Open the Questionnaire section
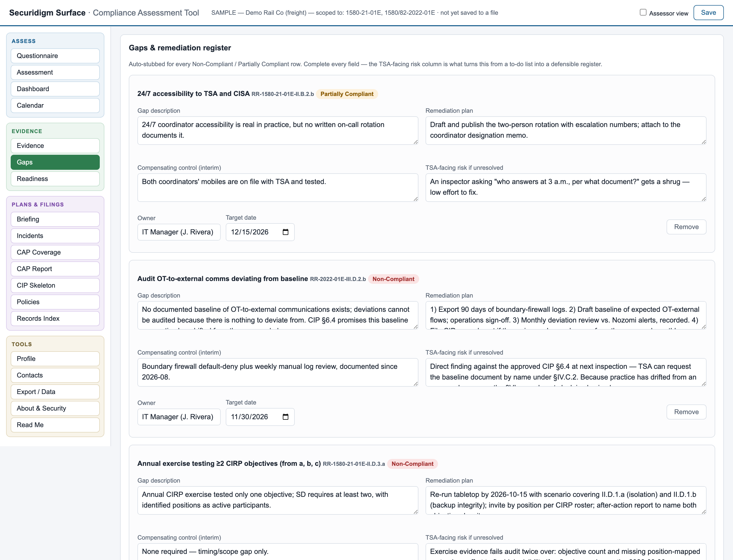Image resolution: width=733 pixels, height=560 pixels. (55, 56)
